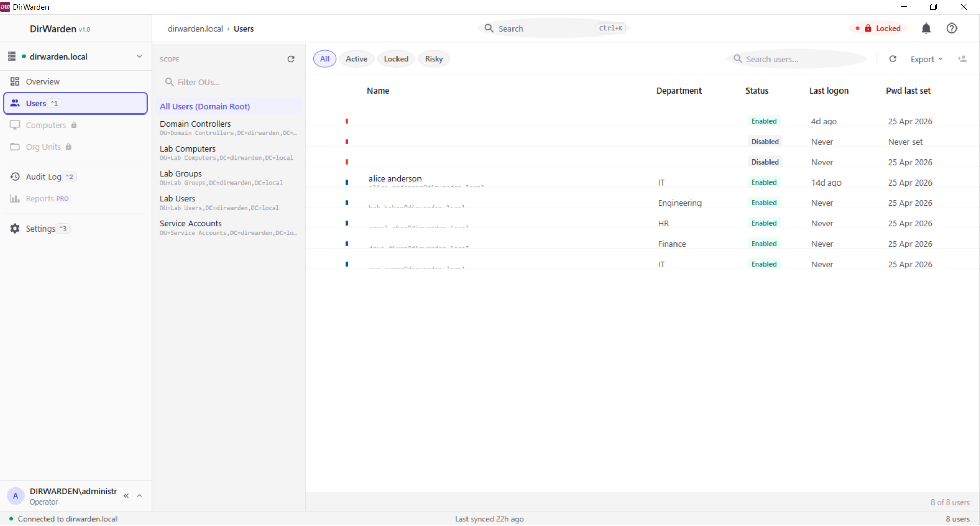
Task: Sort by the Last logon column
Action: tap(829, 90)
